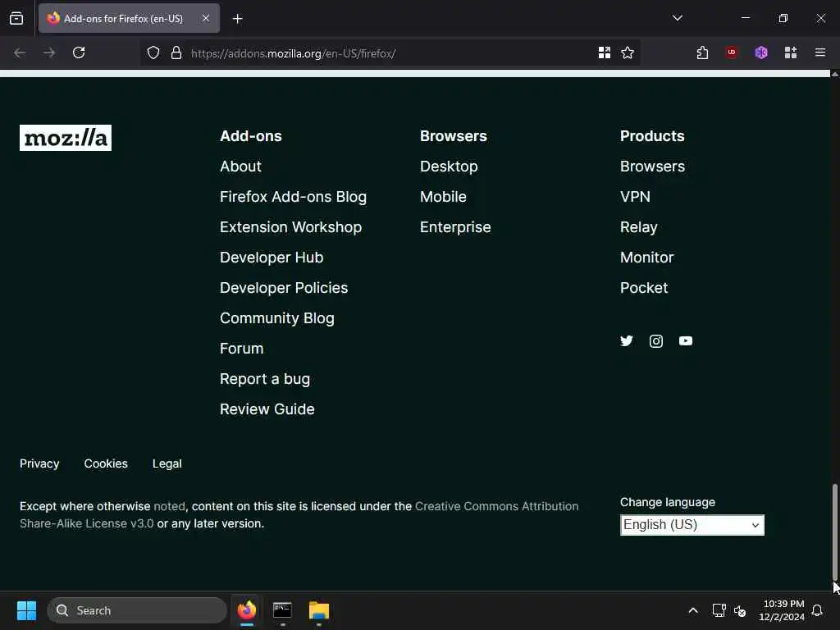
Task: Open Pocket product link
Action: point(644,288)
